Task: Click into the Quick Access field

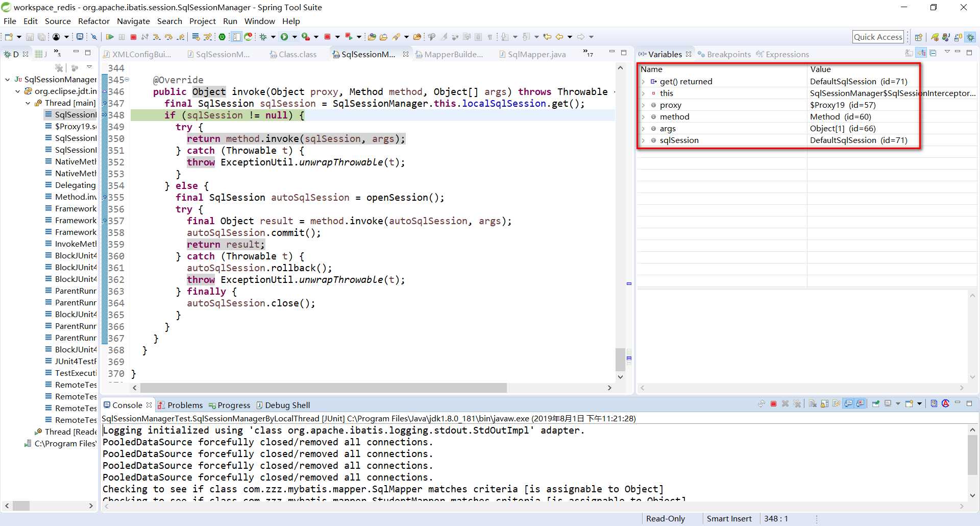Action: coord(878,37)
